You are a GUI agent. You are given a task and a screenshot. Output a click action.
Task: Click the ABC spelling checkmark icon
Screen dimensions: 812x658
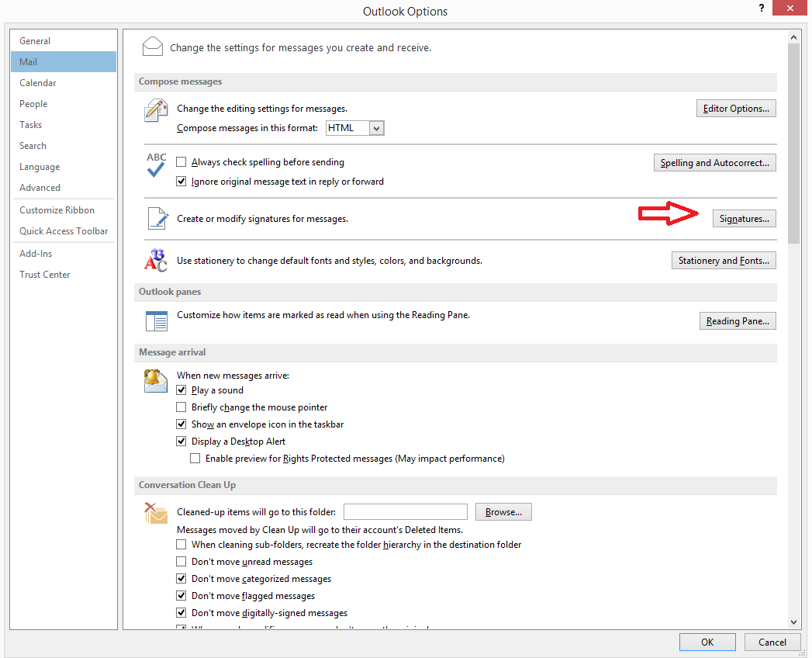click(156, 164)
